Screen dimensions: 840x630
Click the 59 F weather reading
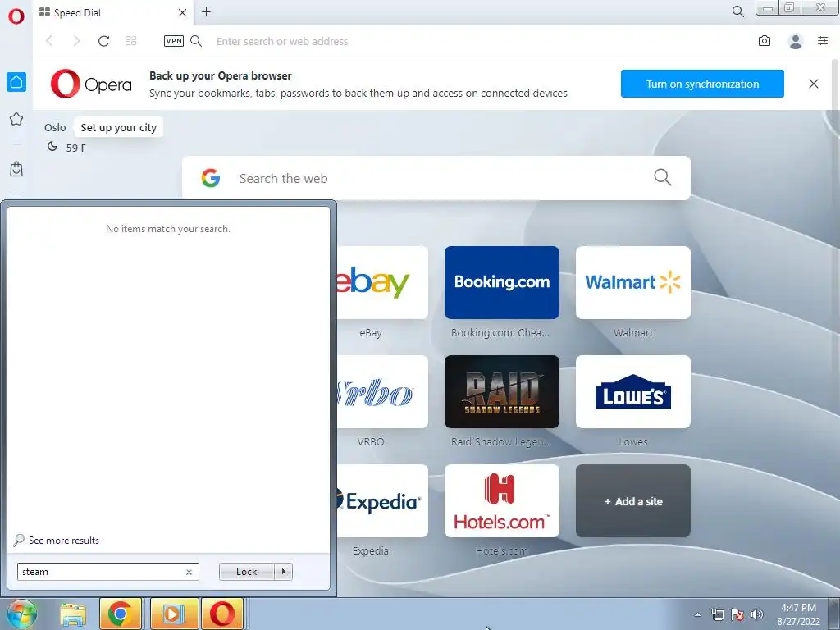[76, 148]
